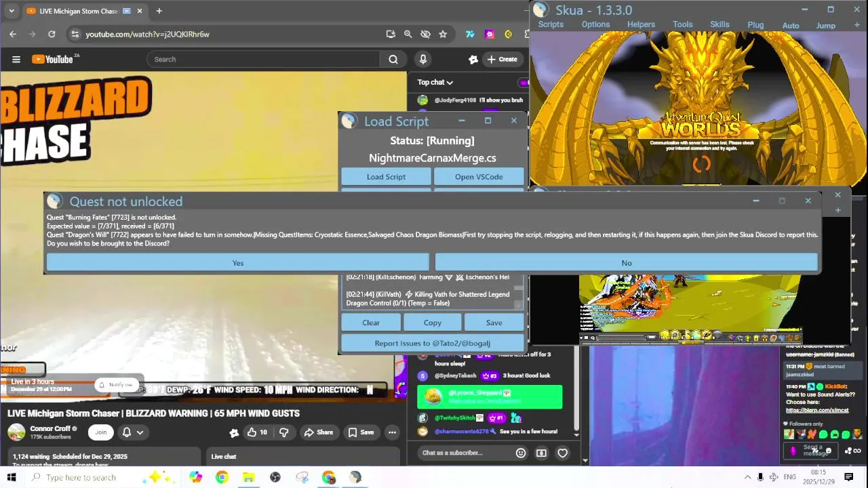Like the storm chaser video
This screenshot has width=868, height=488.
[x=257, y=432]
